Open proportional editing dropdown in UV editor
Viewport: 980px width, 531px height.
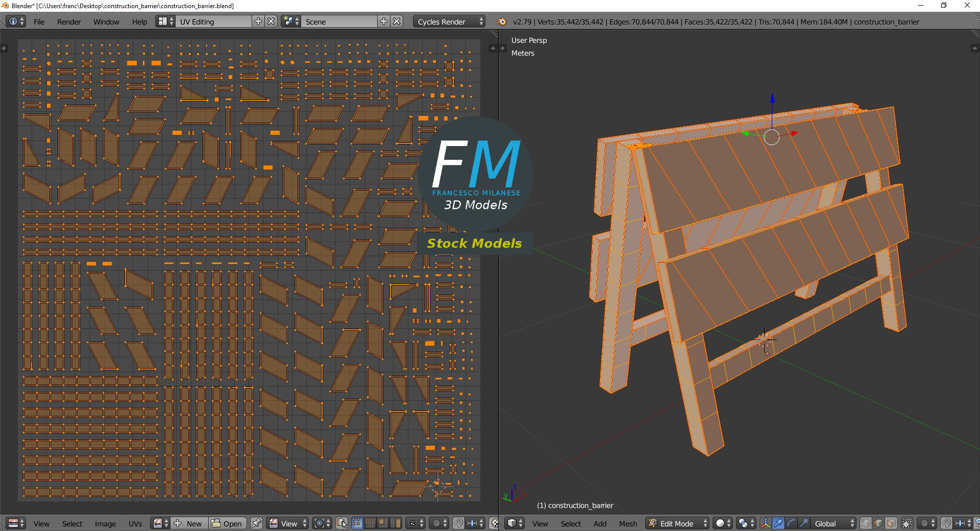click(x=439, y=523)
